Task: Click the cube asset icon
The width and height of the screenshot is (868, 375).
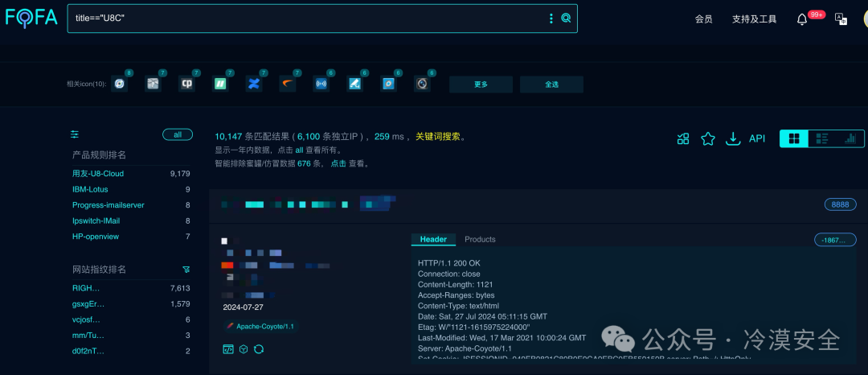Action: coord(243,349)
